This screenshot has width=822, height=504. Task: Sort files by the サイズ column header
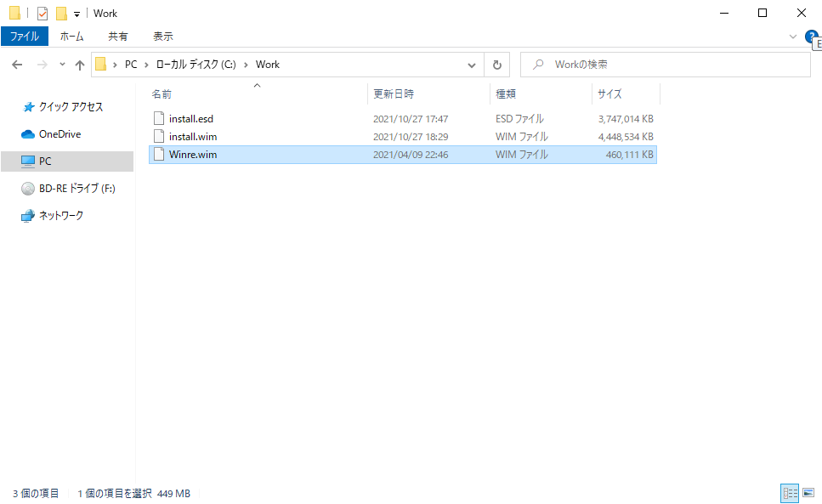tap(609, 93)
